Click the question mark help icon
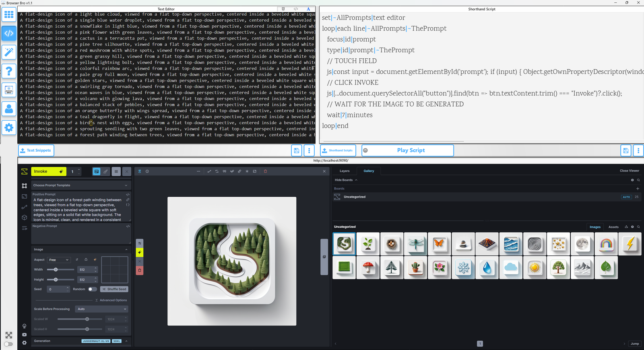This screenshot has width=644, height=350. (x=9, y=71)
